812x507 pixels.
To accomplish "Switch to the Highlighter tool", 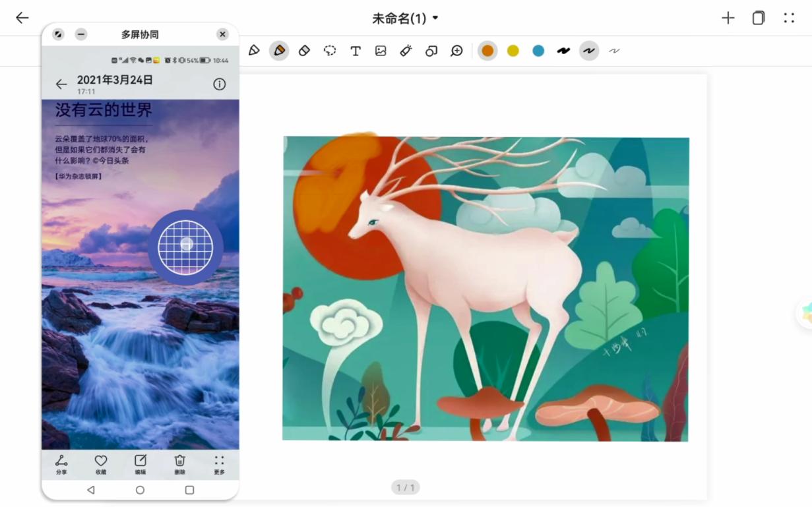I will point(279,51).
